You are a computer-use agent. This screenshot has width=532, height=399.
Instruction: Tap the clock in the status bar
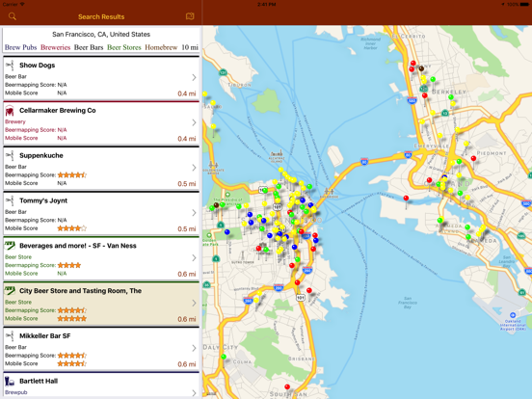266,5
